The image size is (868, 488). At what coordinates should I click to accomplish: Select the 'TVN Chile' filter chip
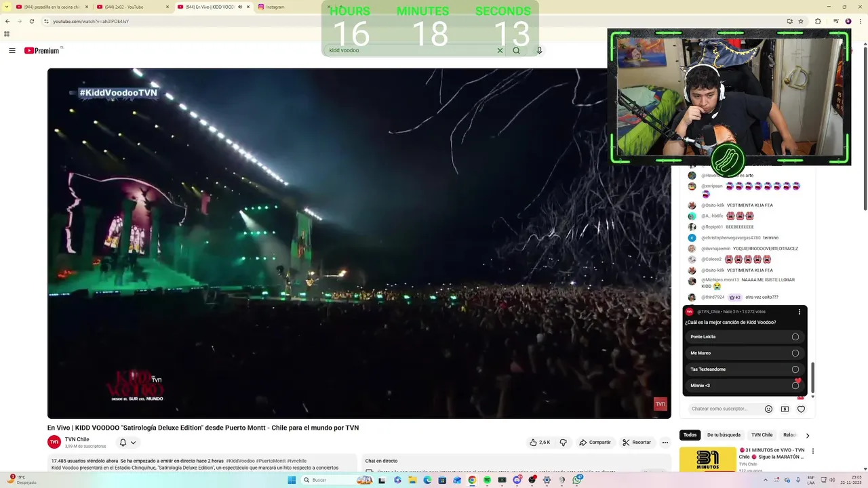pyautogui.click(x=762, y=435)
